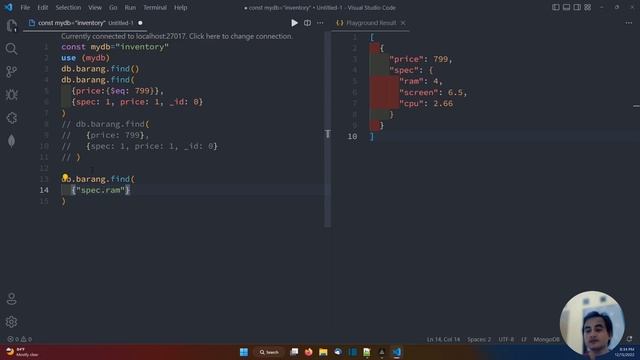Open Task View from the taskbar
Viewport: 640px width, 360px height.
[x=294, y=352]
